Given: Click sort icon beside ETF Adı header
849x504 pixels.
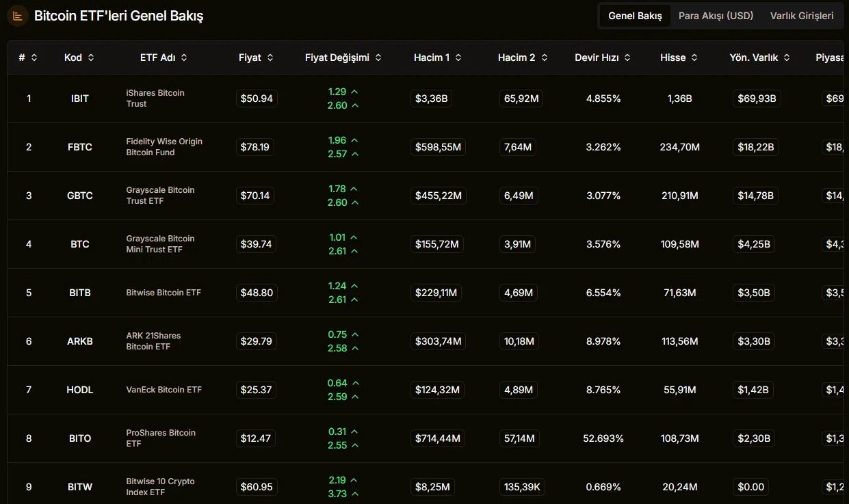Looking at the screenshot, I should (x=184, y=58).
